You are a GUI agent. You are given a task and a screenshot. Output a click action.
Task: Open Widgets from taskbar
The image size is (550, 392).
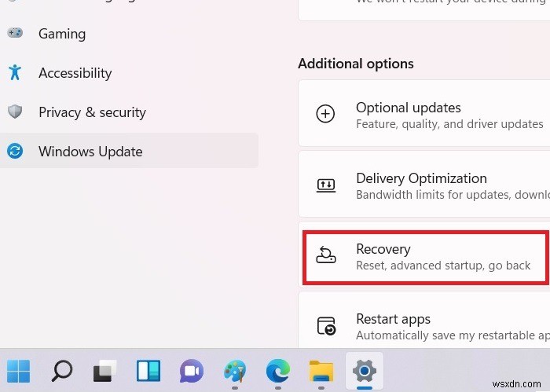click(148, 371)
